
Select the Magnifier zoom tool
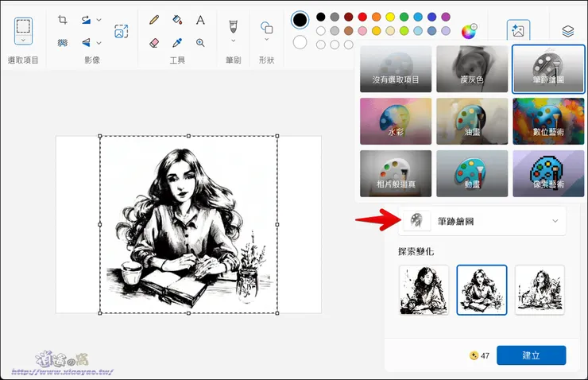coord(200,43)
